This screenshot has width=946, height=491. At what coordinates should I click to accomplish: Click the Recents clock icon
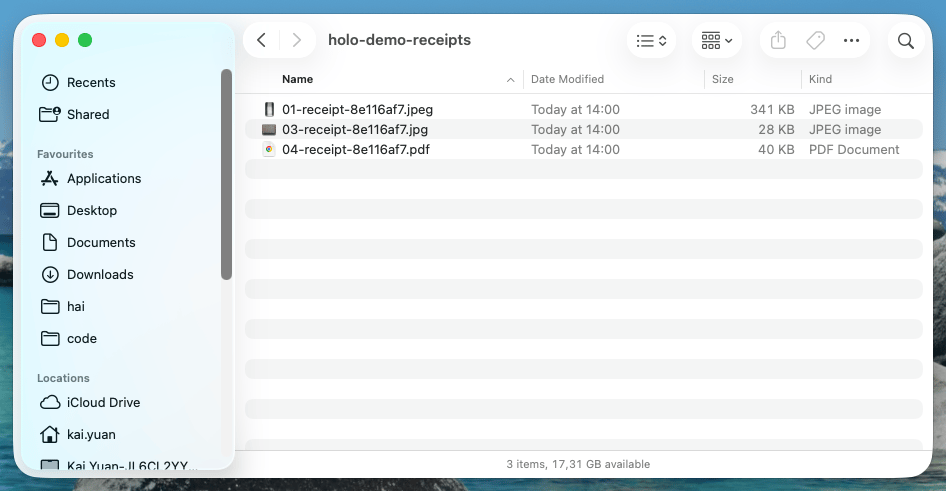tap(50, 83)
